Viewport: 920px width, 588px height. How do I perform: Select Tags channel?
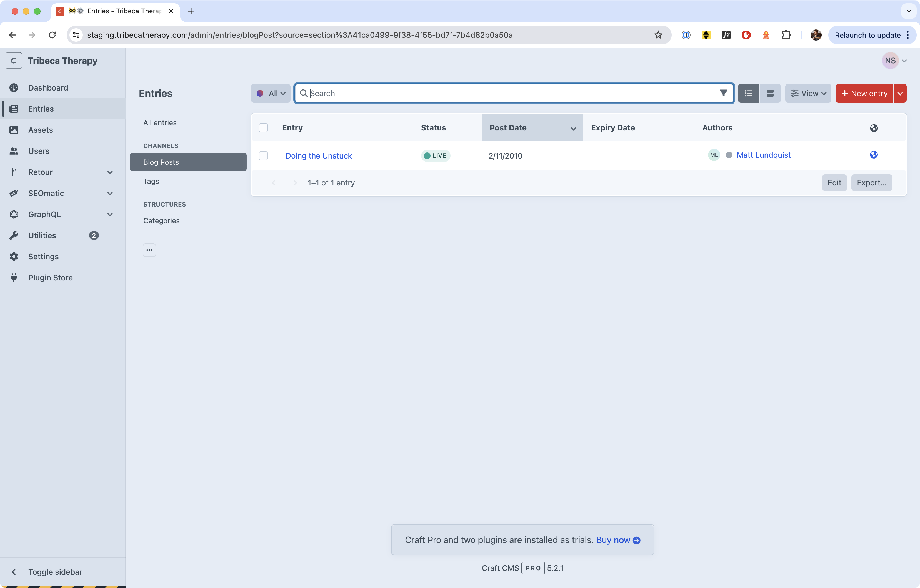(x=188, y=181)
